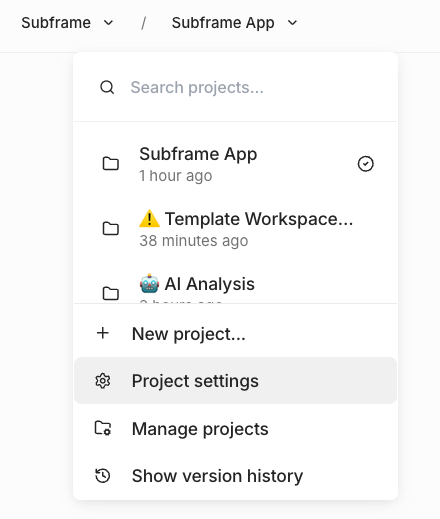Create a new project
This screenshot has height=519, width=440.
(235, 333)
